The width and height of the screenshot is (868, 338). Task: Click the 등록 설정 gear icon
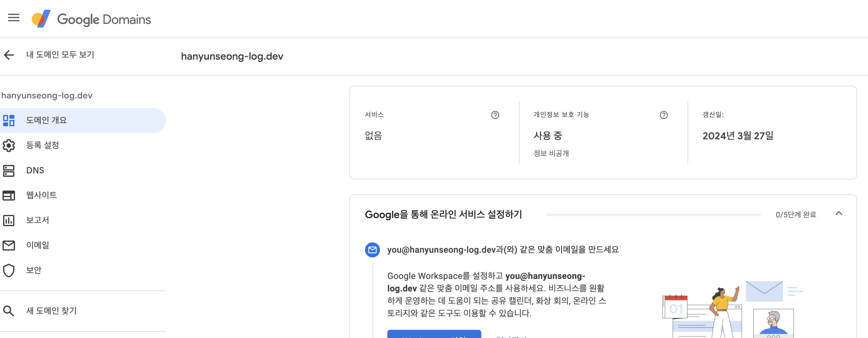click(9, 145)
